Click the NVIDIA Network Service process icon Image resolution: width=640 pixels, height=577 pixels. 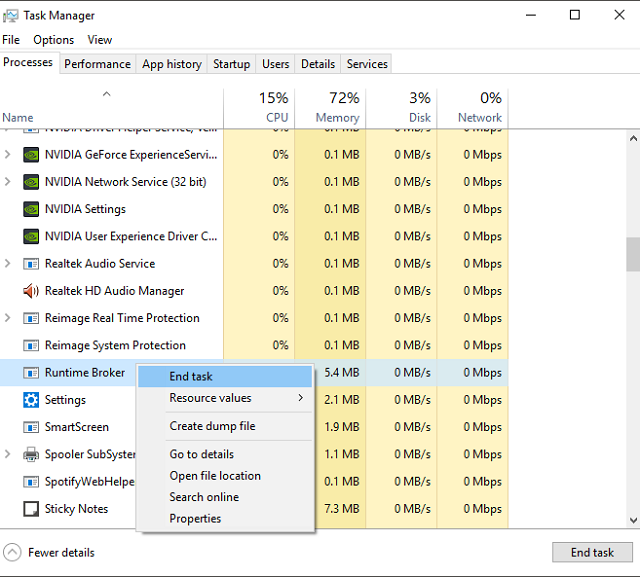click(x=31, y=182)
